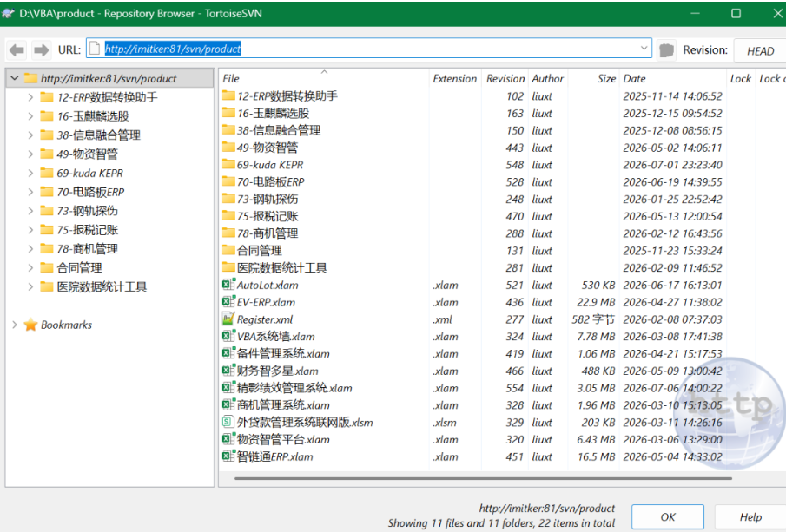Select 精影绩效管理系统.xlam file icon
786x532 pixels.
pyautogui.click(x=228, y=388)
